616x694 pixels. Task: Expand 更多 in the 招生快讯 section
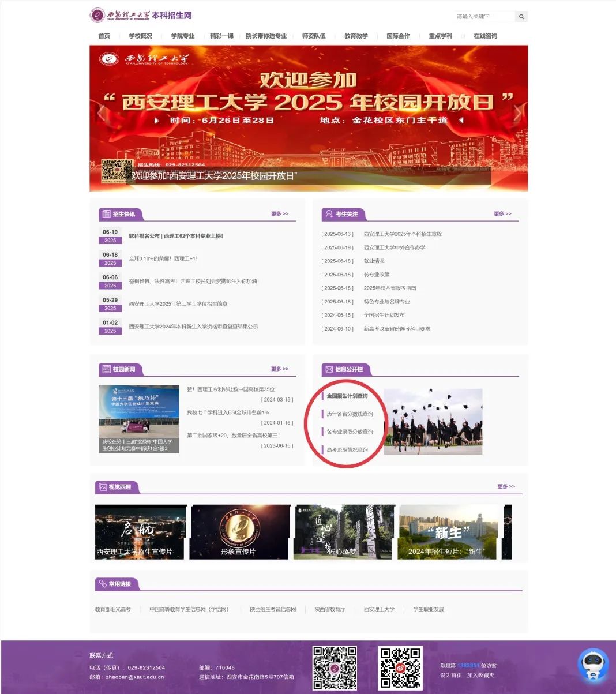280,214
